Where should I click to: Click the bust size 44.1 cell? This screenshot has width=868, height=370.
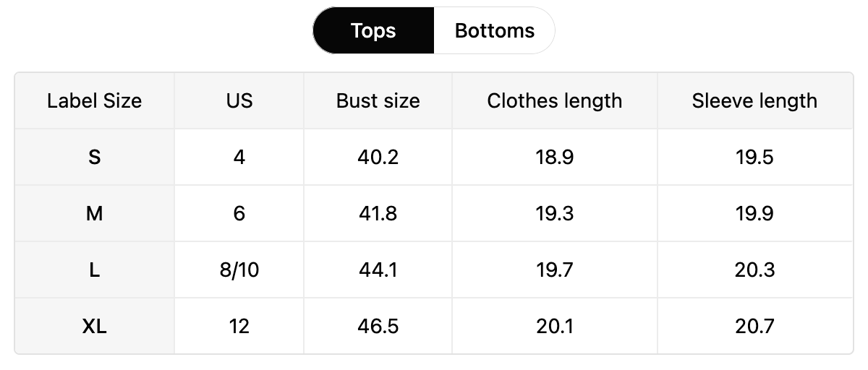point(378,270)
